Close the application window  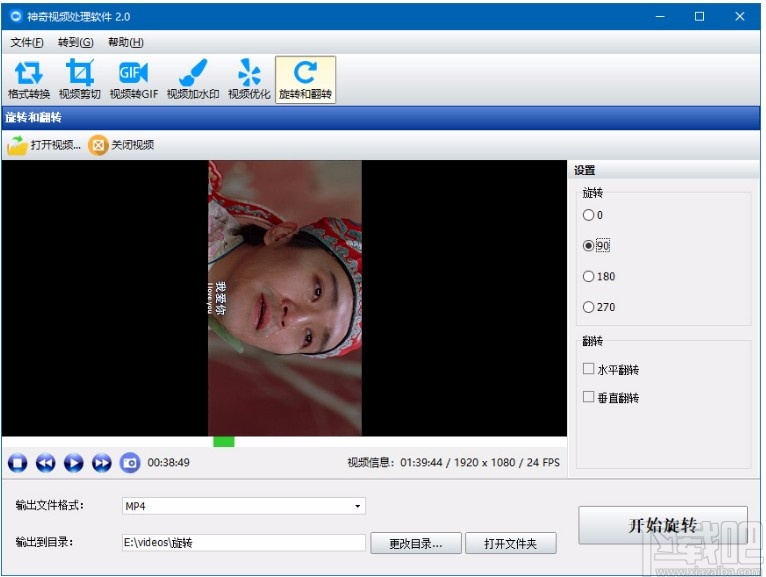(x=740, y=17)
